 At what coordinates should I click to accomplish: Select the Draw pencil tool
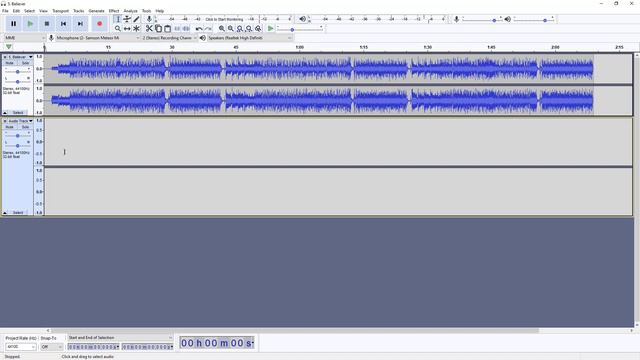136,19
